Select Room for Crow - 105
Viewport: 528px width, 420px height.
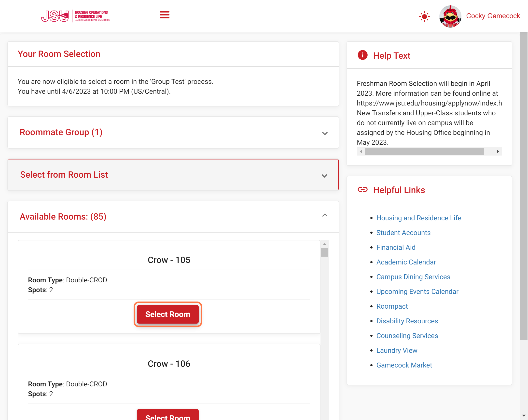point(168,314)
